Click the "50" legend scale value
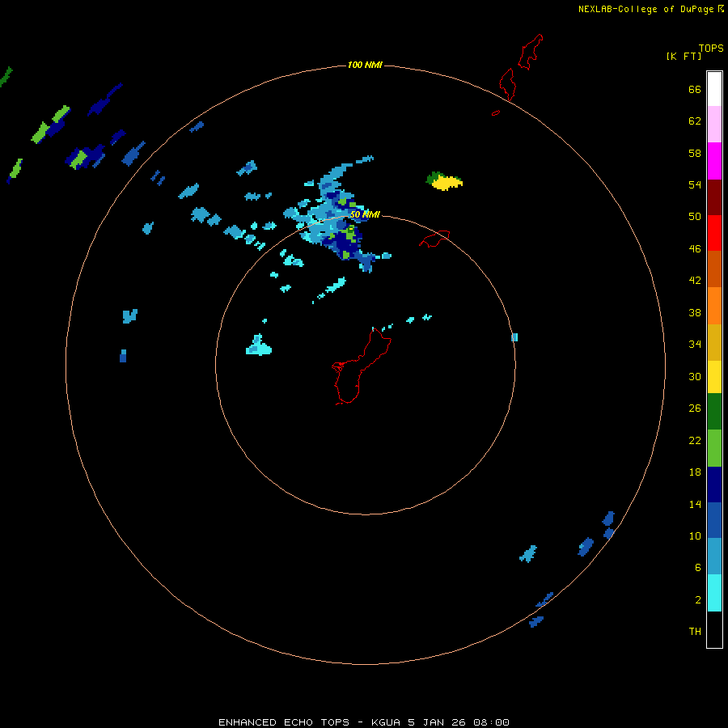Screen dimensions: 728x728 [695, 217]
